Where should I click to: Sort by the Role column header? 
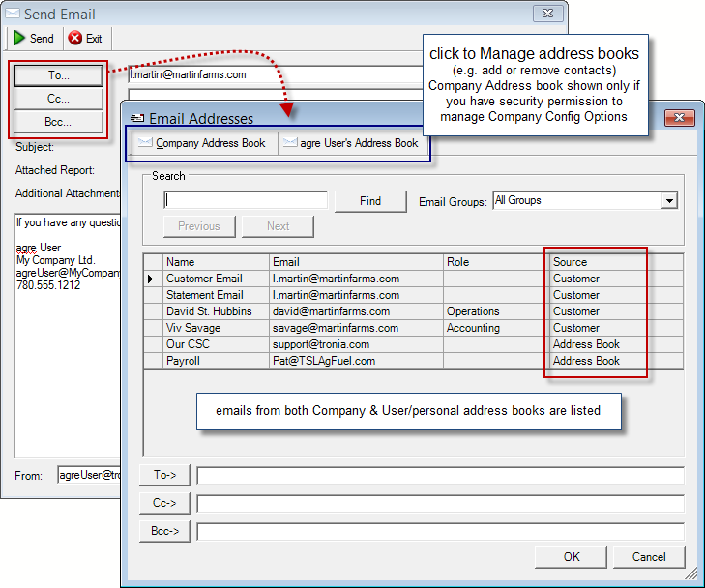coord(496,262)
